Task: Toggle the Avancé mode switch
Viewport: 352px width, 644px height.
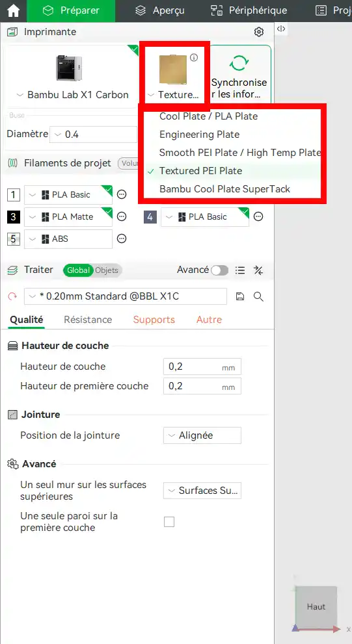Action: coord(219,270)
